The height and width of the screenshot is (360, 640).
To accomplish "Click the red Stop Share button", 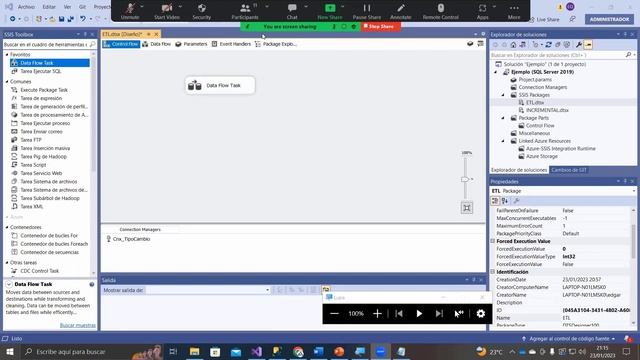I will (x=380, y=27).
